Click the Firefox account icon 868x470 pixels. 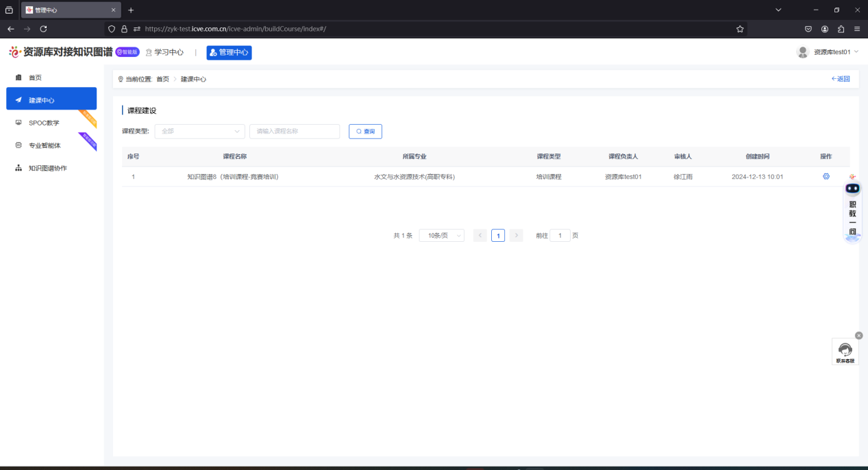tap(825, 29)
